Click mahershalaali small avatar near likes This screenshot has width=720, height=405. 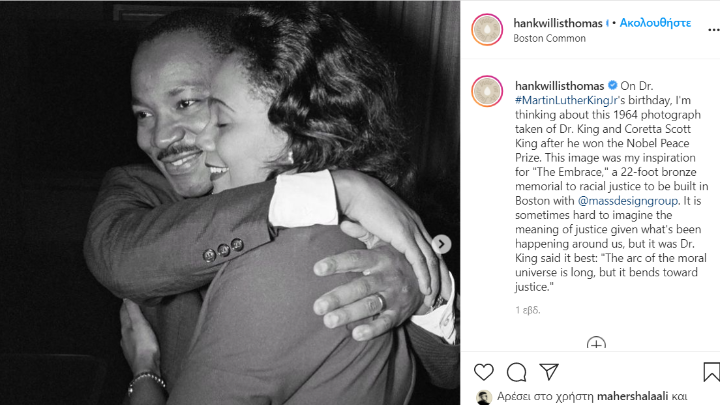point(484,397)
